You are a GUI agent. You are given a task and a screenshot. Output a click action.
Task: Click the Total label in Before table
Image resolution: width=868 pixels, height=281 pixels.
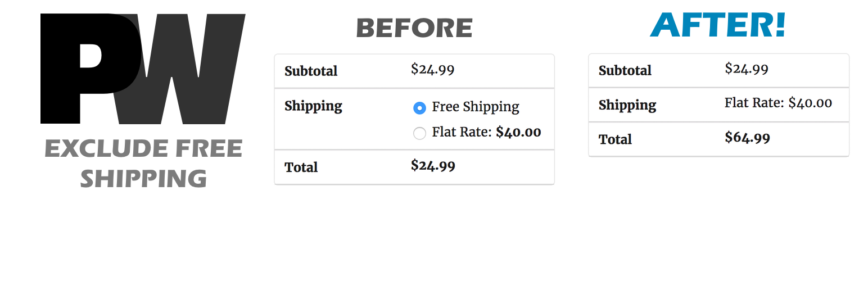(301, 167)
